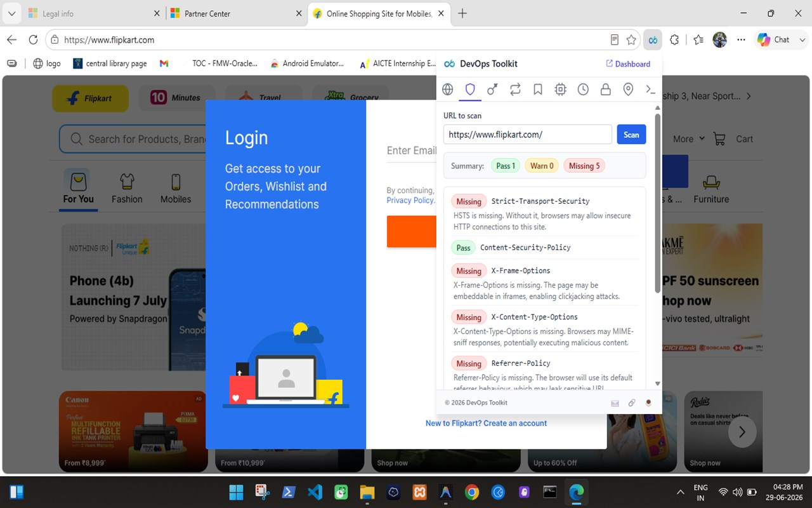The image size is (812, 508).
Task: Switch to the Partner Center tab
Action: pyautogui.click(x=236, y=13)
